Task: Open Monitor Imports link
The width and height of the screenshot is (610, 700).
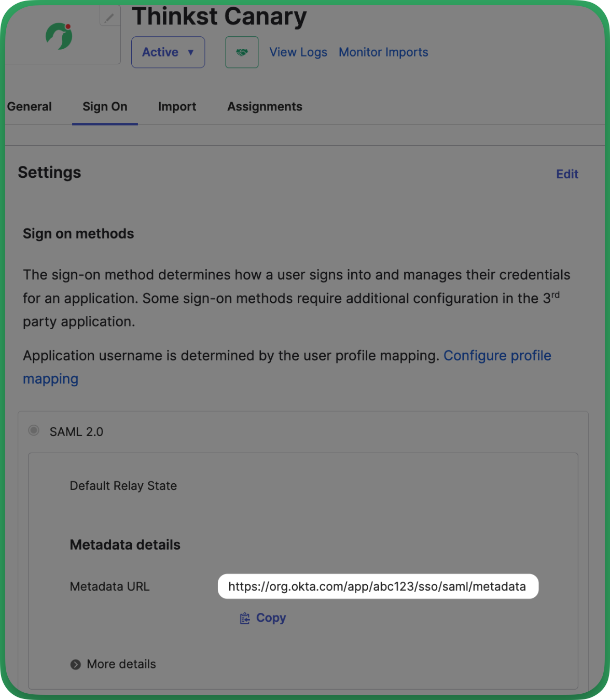Action: tap(383, 52)
